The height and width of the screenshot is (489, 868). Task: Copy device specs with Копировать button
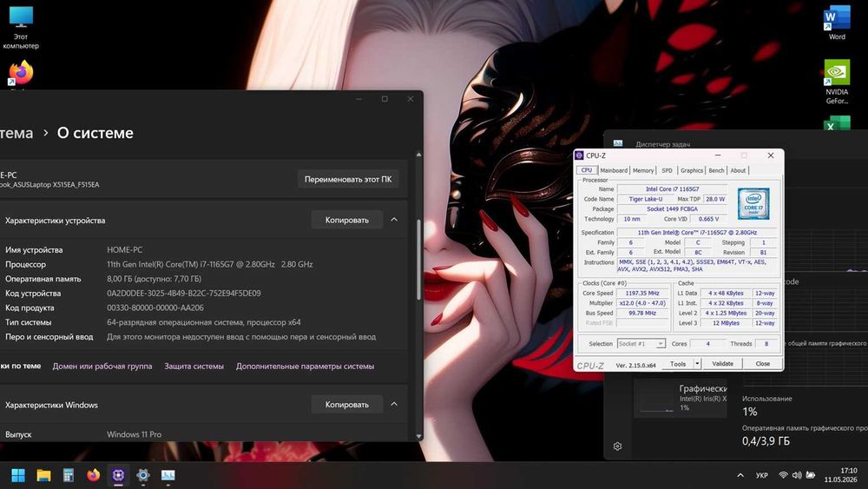click(x=346, y=220)
